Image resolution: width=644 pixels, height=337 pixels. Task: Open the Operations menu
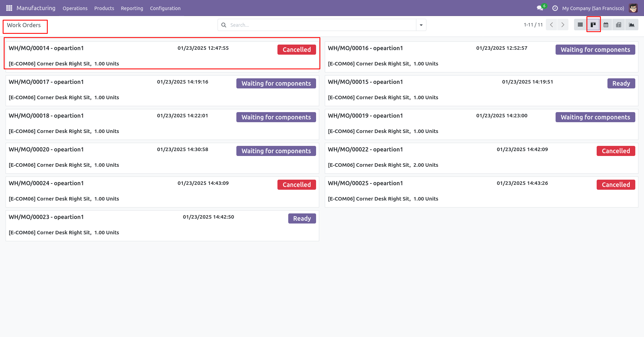click(x=75, y=8)
